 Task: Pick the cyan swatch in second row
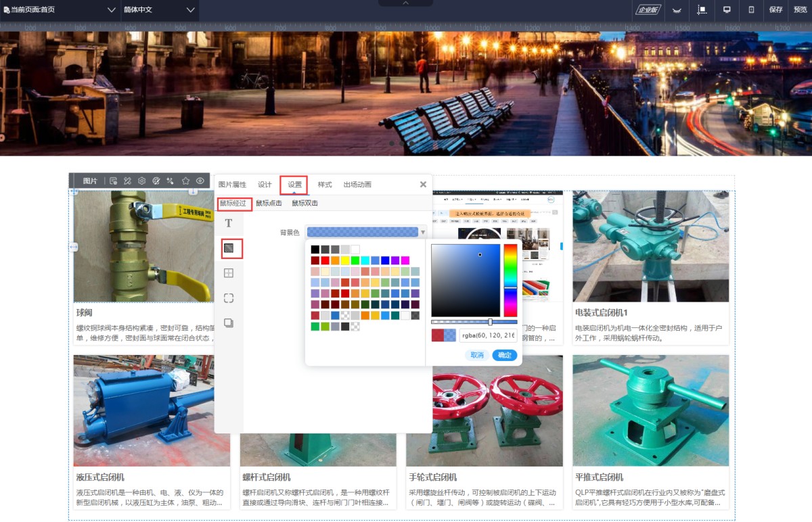pos(365,260)
